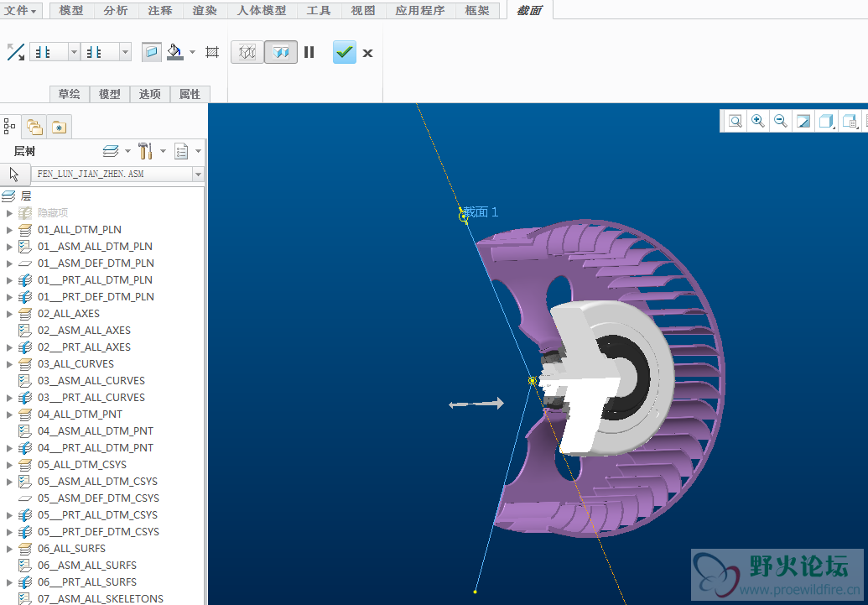Click the zoom in magnifier icon
Screen dimensions: 868x605
(x=758, y=121)
